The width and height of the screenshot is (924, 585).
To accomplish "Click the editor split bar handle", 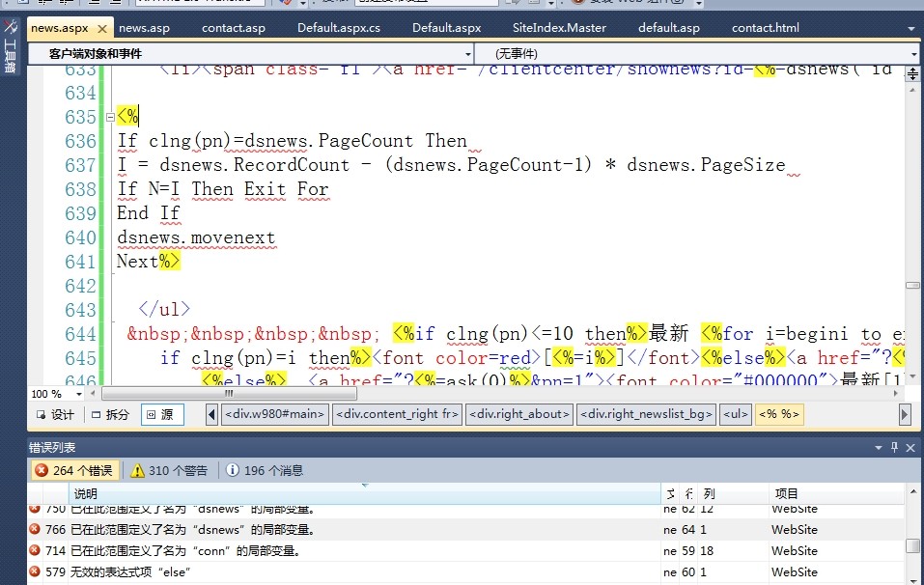I will coord(912,73).
